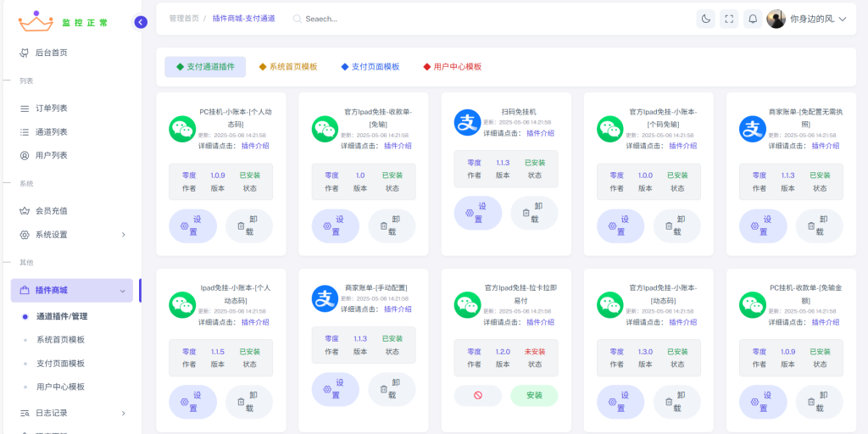
Task: Click version 1.3.0 on 官方Ipad免挂-小账本-[动态码]
Action: [645, 352]
